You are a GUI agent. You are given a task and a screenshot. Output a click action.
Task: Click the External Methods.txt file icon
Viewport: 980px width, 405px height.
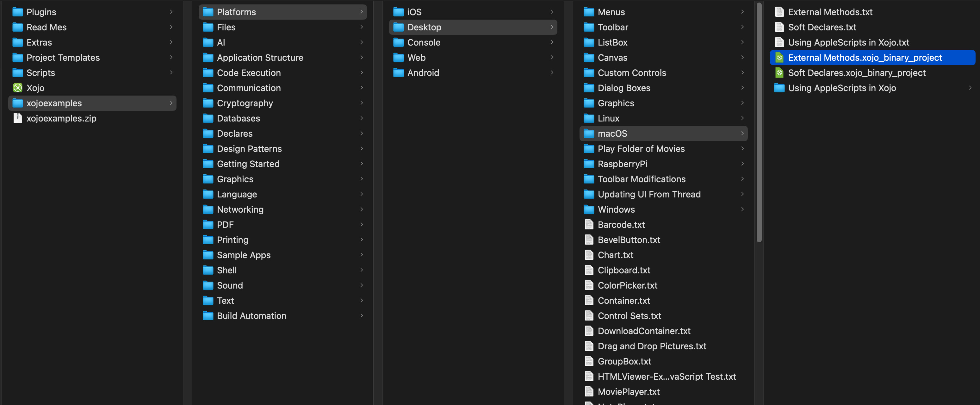pyautogui.click(x=779, y=12)
